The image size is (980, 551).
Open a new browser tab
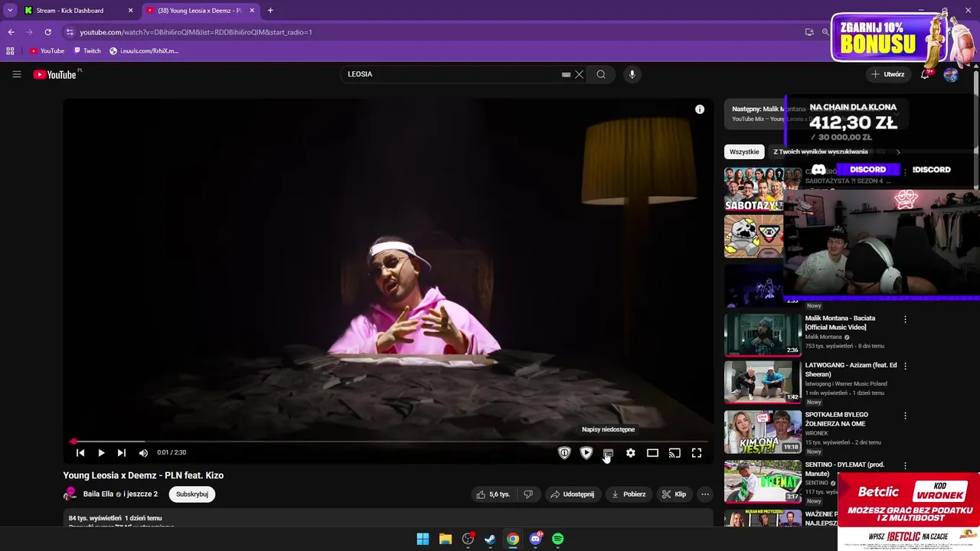pos(270,11)
